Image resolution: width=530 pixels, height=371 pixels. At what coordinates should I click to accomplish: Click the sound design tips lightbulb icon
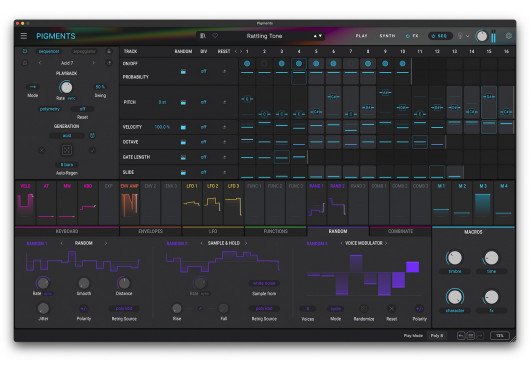[x=460, y=36]
